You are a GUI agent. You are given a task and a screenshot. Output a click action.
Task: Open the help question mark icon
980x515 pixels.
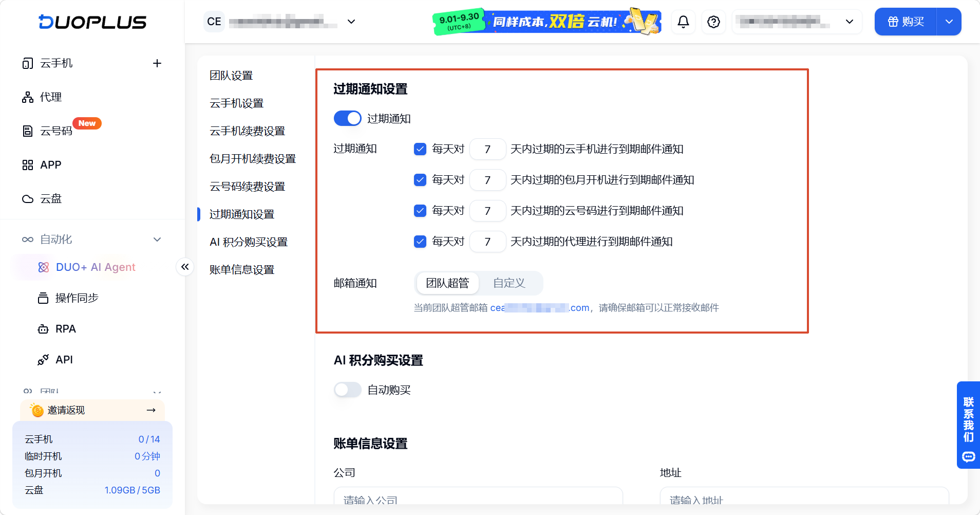pos(713,22)
